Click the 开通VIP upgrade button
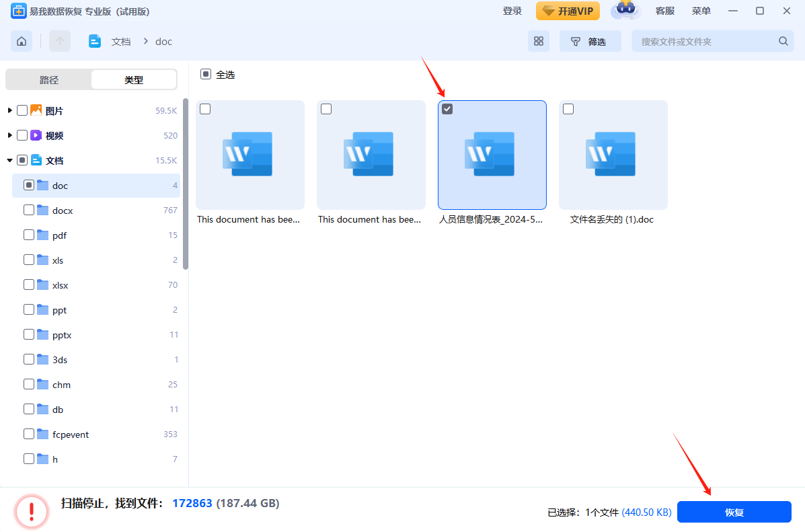805x532 pixels. 568,11
